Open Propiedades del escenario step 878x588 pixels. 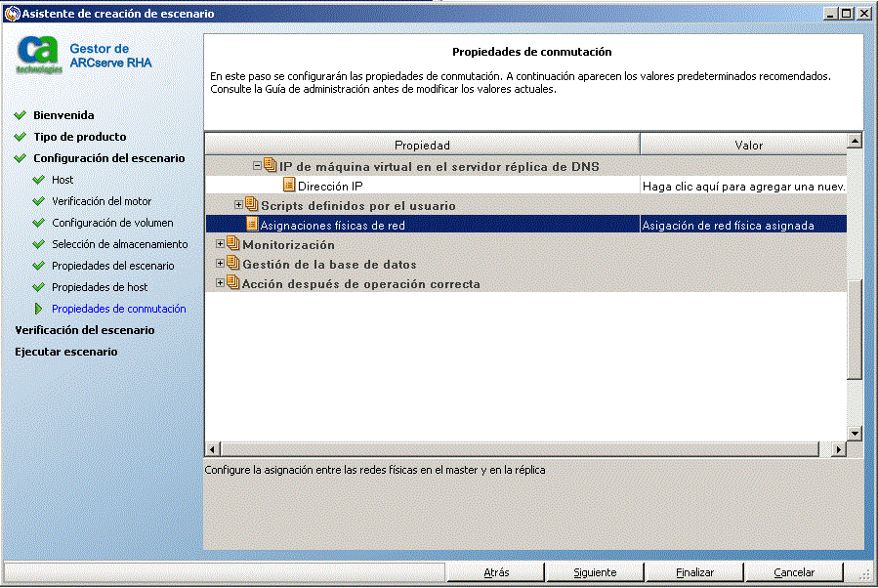pyautogui.click(x=112, y=266)
